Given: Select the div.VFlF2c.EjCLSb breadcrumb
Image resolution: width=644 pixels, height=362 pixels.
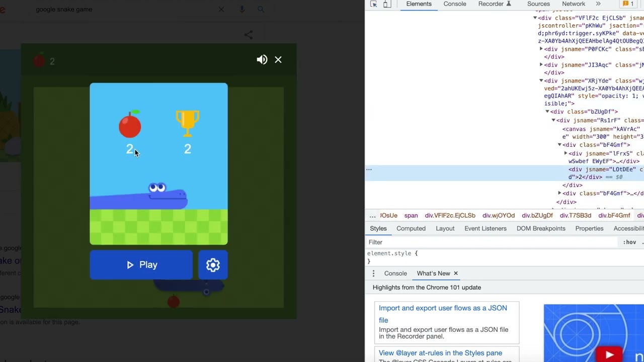Looking at the screenshot, I should pos(450,216).
